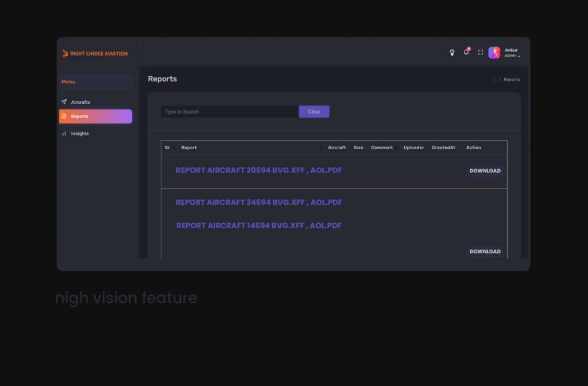
Task: Download the Aircraft 20694 report
Action: coord(485,171)
